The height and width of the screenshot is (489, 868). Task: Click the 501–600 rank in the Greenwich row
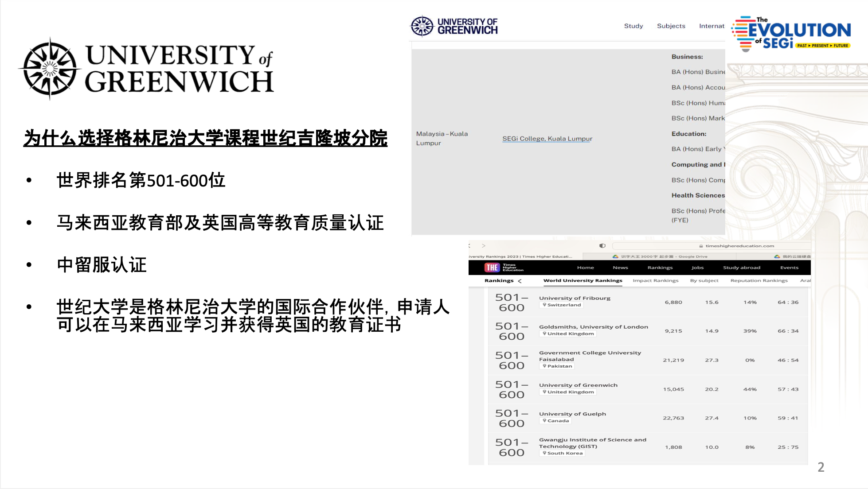tap(512, 390)
